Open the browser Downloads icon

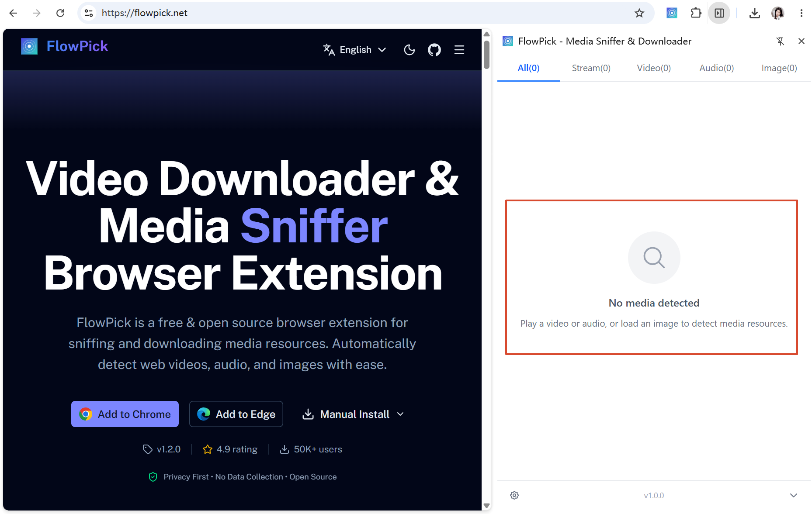click(x=754, y=13)
